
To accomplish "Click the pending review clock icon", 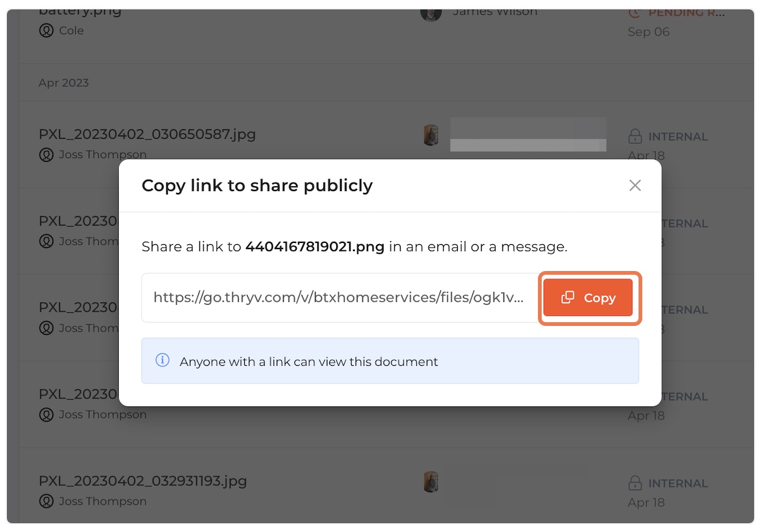I will tap(635, 12).
